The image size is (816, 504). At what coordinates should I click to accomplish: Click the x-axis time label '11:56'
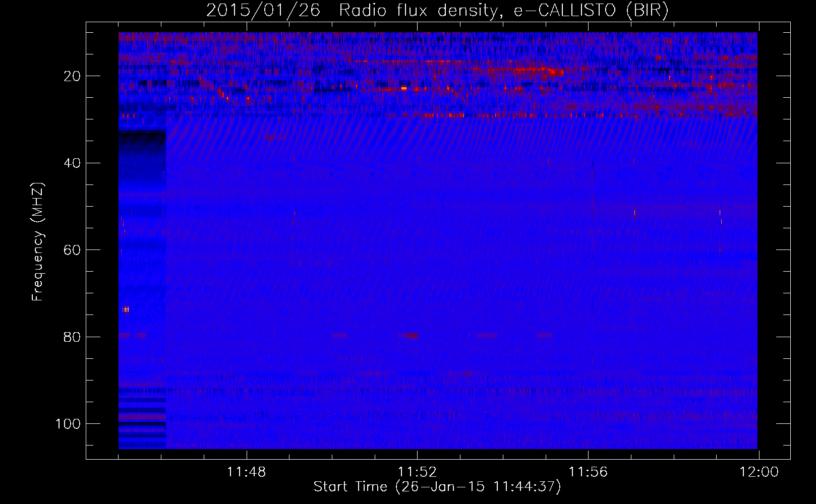pos(588,472)
